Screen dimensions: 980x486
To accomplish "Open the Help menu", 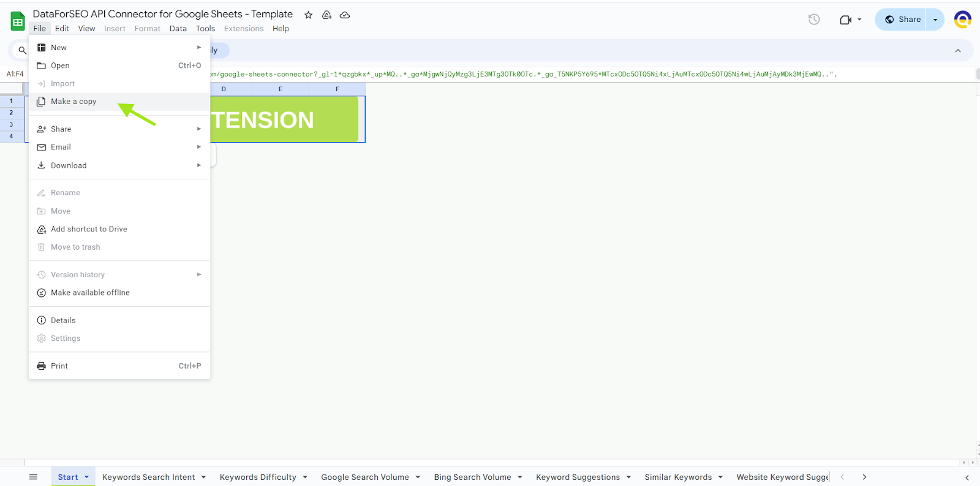I will coord(281,29).
